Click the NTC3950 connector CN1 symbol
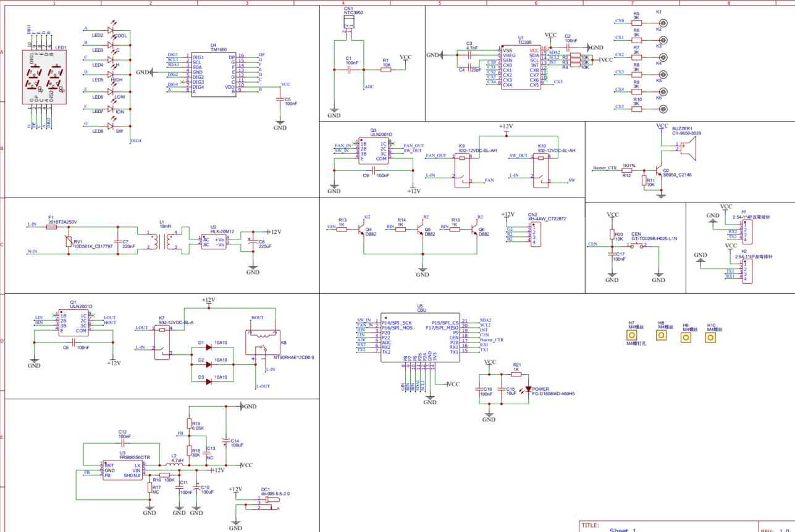This screenshot has width=795, height=532. tap(348, 23)
